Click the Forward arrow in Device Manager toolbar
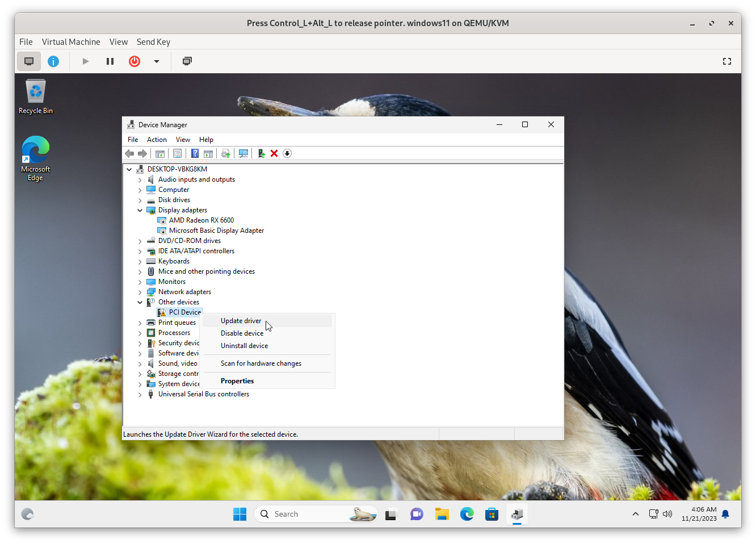756x544 pixels. pos(142,153)
